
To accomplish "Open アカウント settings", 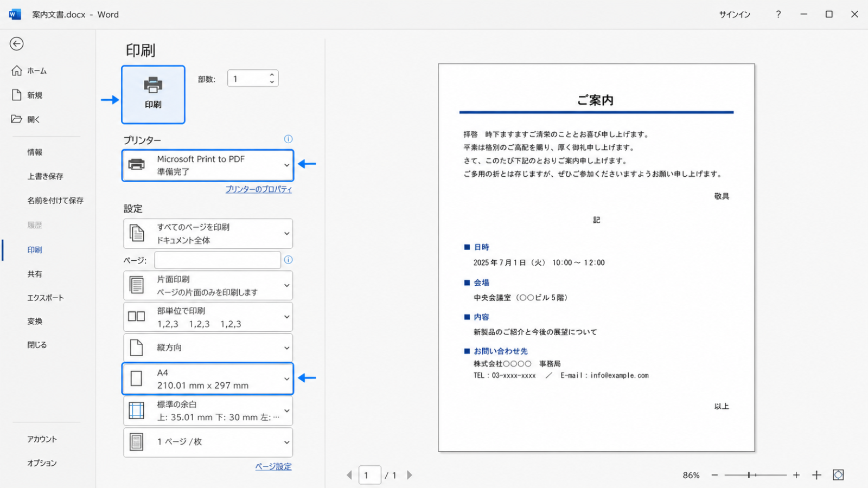I will pos(42,439).
